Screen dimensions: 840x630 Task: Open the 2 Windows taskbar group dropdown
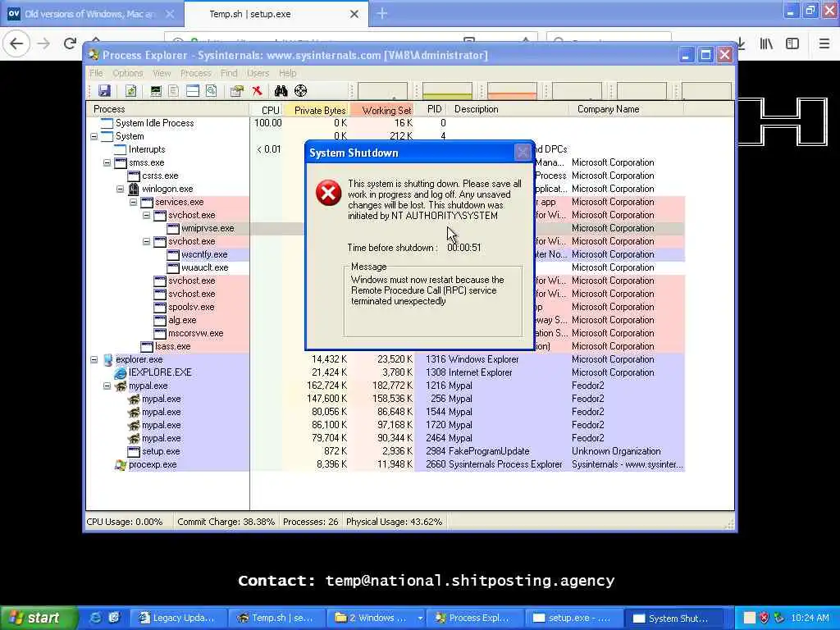(x=420, y=619)
